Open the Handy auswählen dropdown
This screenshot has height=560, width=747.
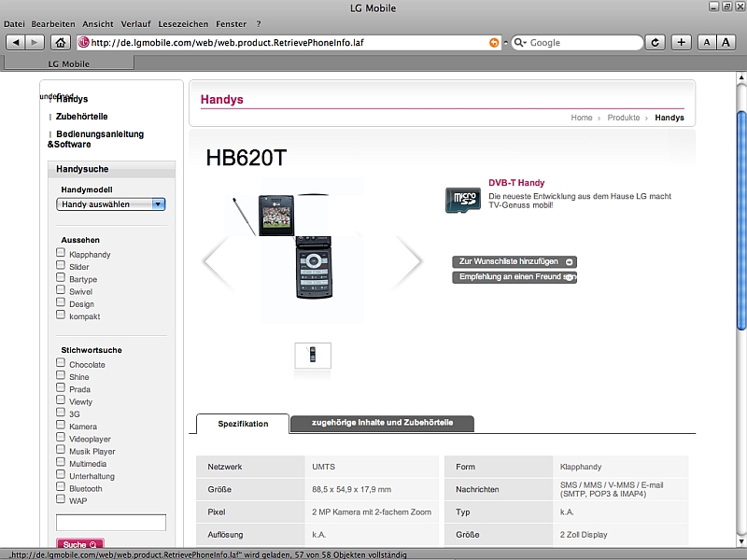coord(110,204)
